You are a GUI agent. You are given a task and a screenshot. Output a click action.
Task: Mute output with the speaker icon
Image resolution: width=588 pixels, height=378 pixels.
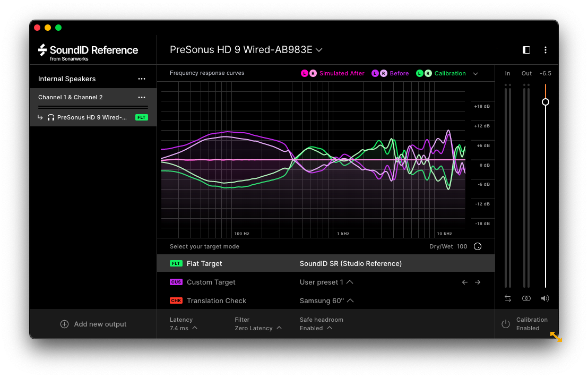(x=545, y=298)
